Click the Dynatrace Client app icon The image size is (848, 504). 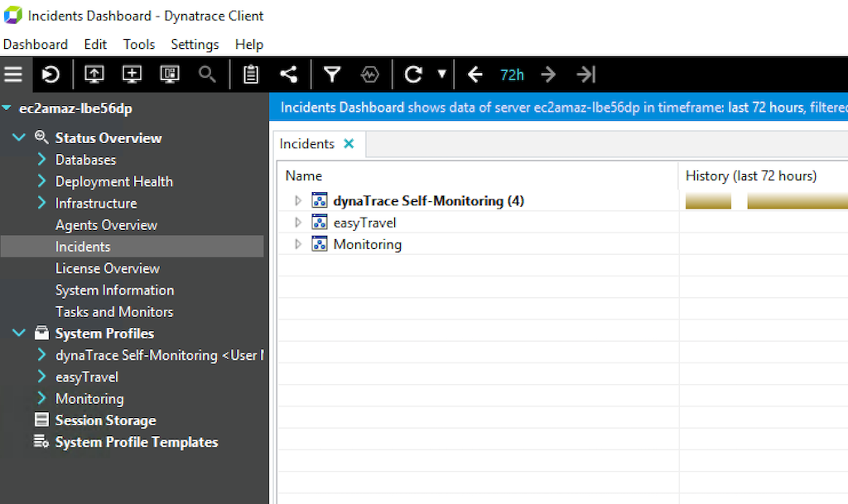click(13, 15)
